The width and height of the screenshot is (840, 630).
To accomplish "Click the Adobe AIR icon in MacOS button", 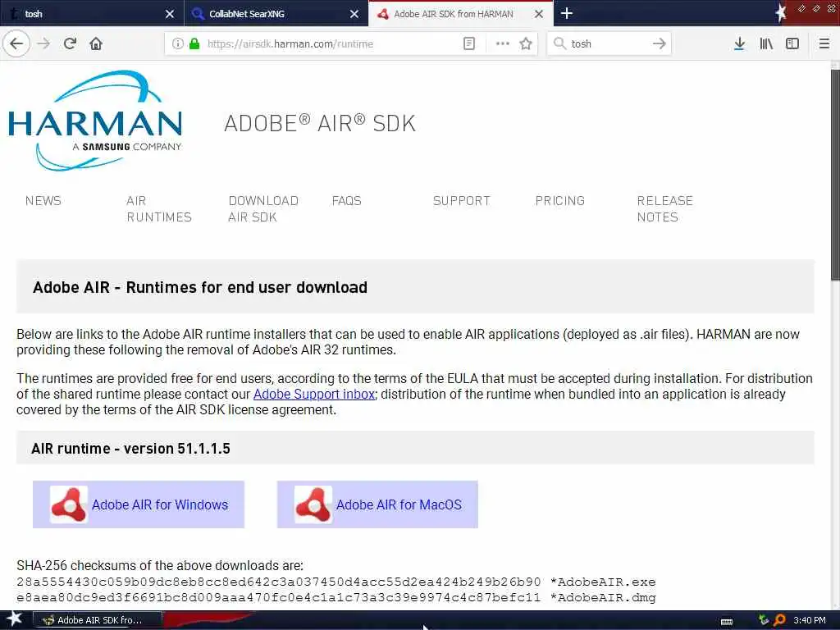I will pyautogui.click(x=313, y=504).
